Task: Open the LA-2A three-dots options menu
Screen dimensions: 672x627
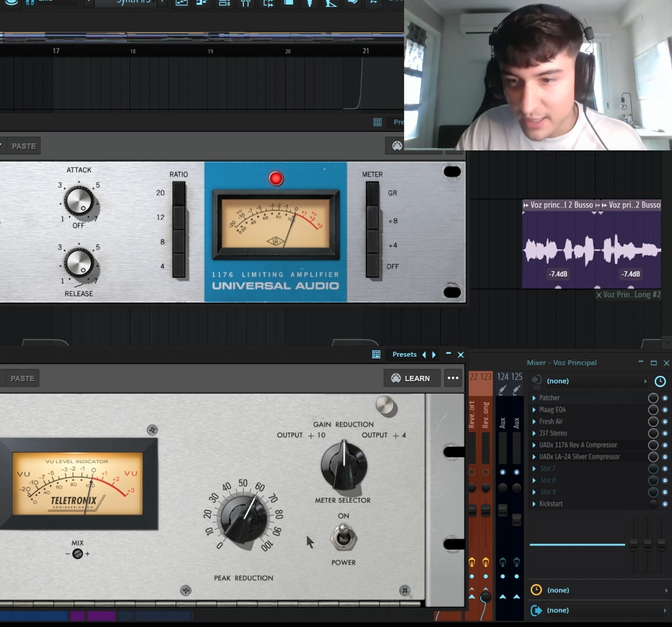Action: point(453,378)
